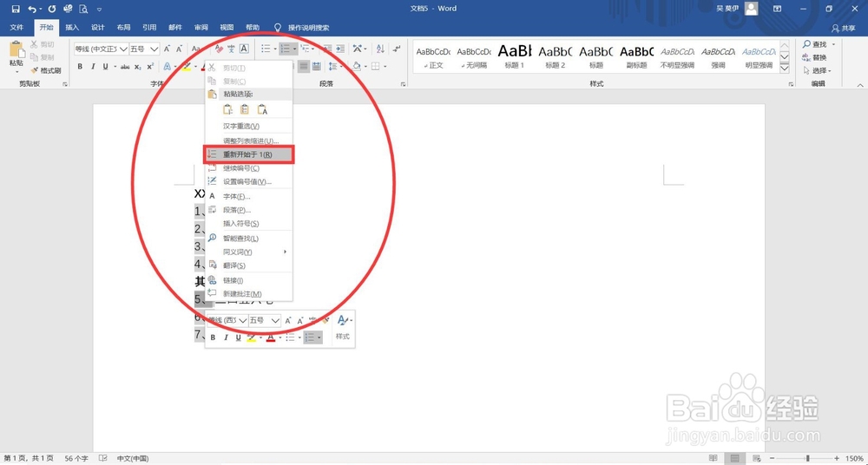Open the ribbon font size dropdown (五号)

pos(154,49)
